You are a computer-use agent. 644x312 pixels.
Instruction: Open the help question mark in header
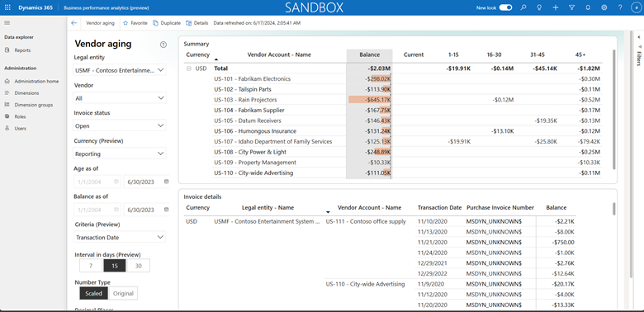coord(620,7)
